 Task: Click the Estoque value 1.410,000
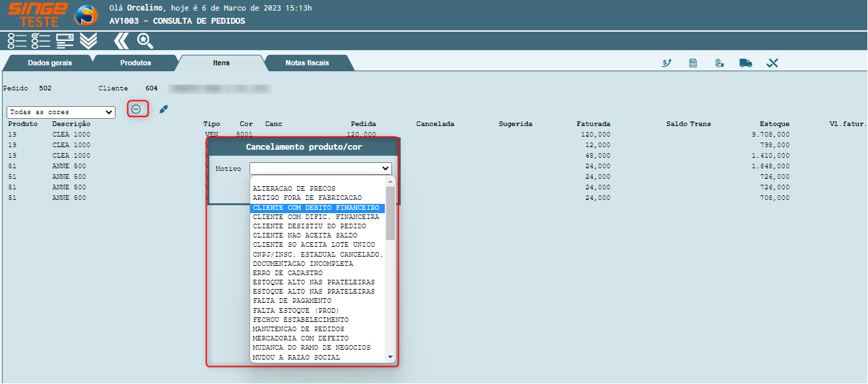click(x=770, y=156)
